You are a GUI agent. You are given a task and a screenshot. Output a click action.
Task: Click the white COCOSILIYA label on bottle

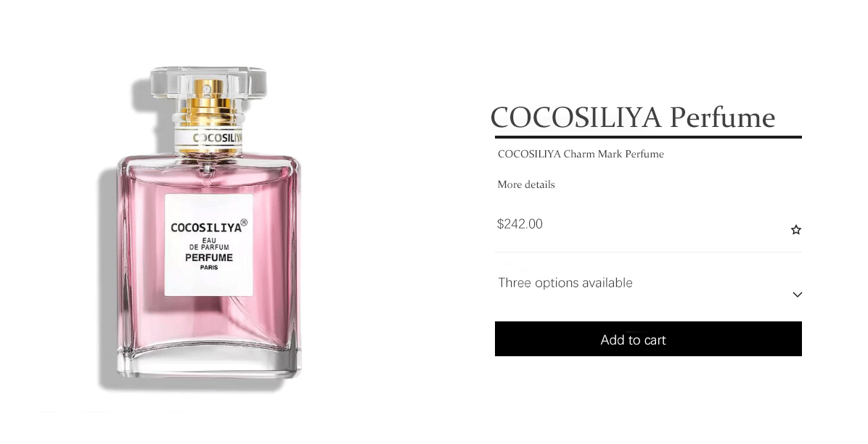(209, 245)
